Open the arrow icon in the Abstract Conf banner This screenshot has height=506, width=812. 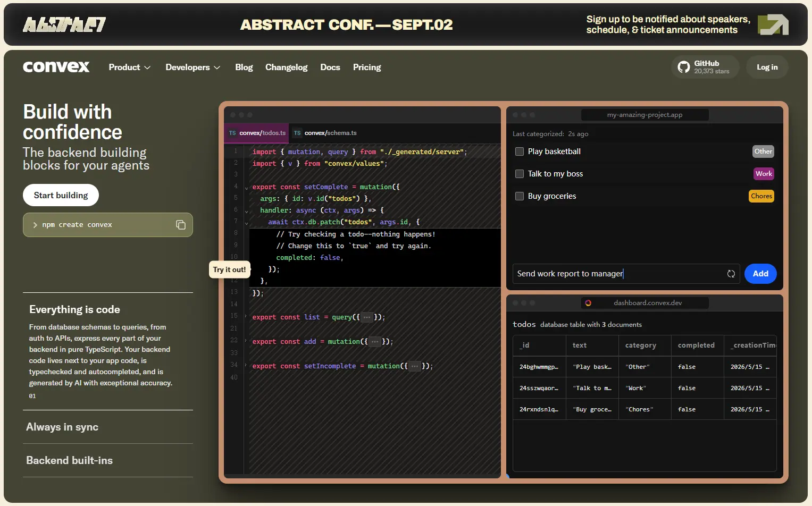point(773,24)
